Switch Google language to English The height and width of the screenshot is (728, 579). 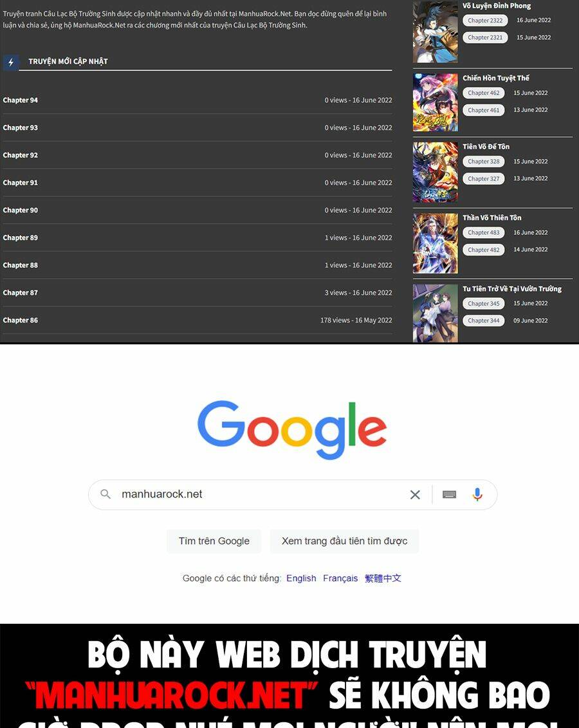click(x=301, y=578)
